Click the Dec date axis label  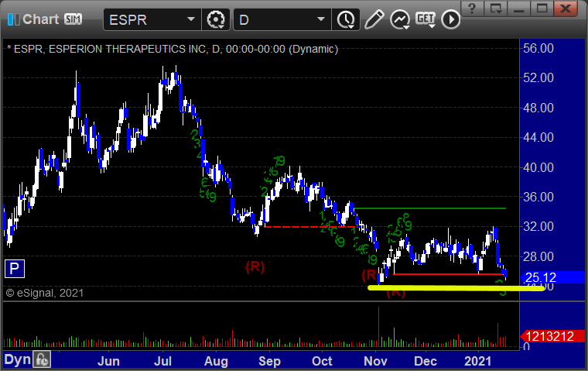(x=426, y=361)
